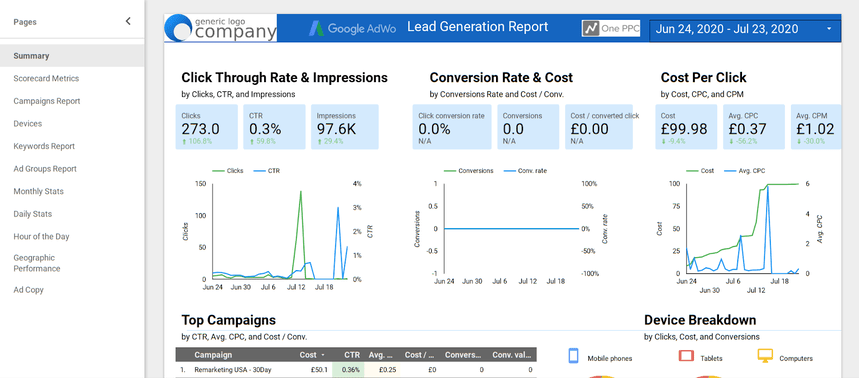Select the Ad Copy page
The width and height of the screenshot is (859, 378).
pyautogui.click(x=28, y=290)
